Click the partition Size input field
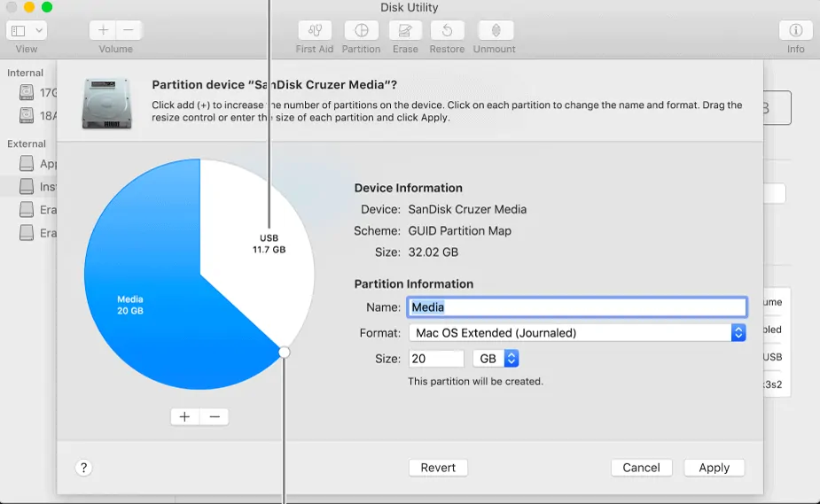The width and height of the screenshot is (820, 504). pos(435,359)
